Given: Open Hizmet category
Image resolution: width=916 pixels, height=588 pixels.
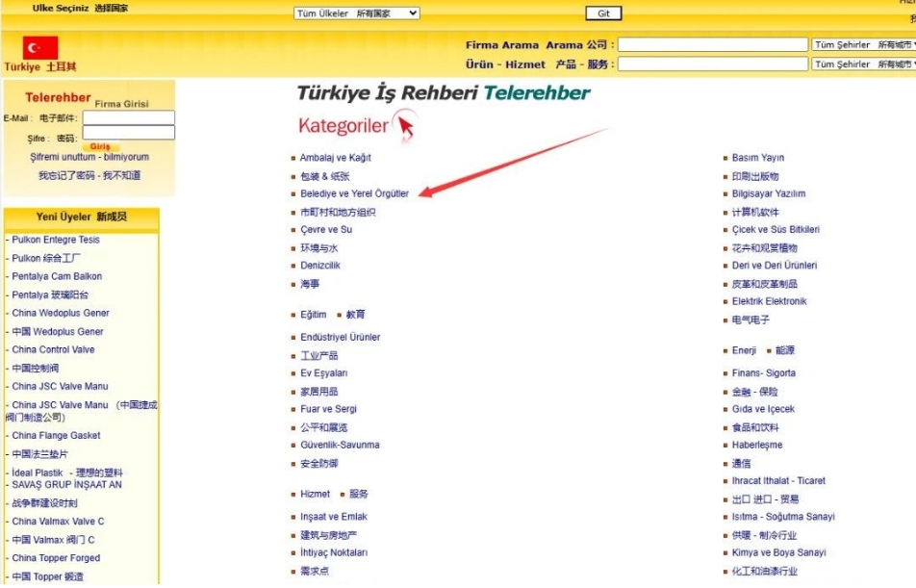Looking at the screenshot, I should coord(315,494).
